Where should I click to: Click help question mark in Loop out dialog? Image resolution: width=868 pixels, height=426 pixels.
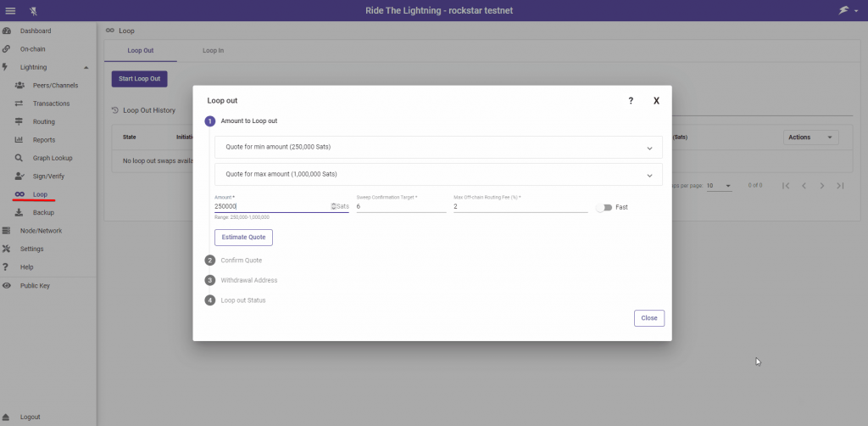tap(631, 101)
